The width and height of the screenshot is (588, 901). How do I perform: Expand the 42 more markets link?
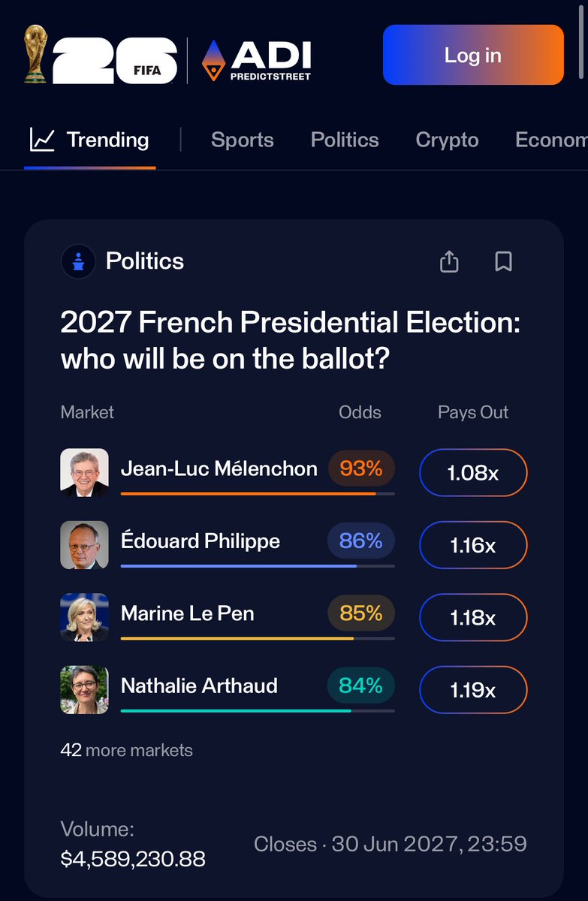click(126, 750)
